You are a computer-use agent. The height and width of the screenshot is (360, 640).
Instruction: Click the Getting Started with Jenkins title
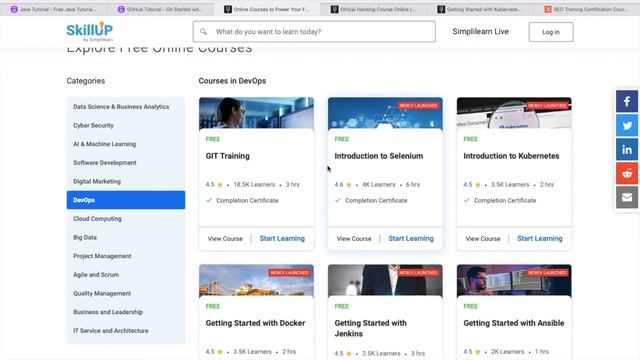coord(371,328)
